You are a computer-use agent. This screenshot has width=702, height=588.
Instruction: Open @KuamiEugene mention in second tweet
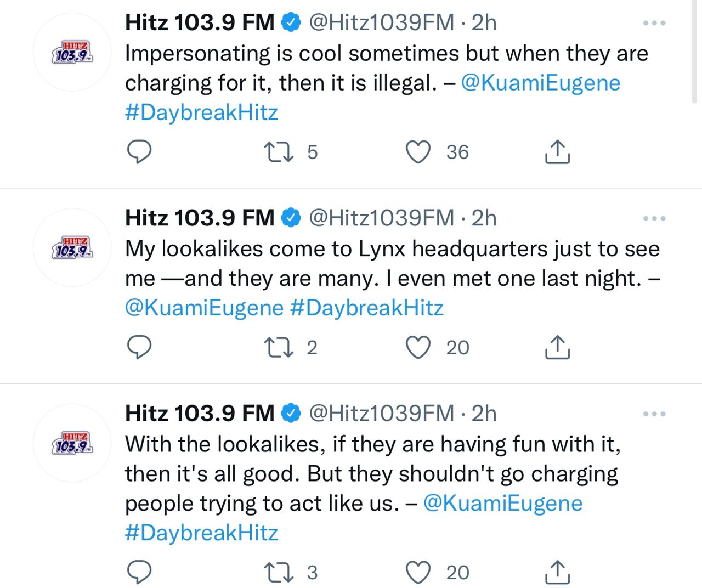click(204, 308)
